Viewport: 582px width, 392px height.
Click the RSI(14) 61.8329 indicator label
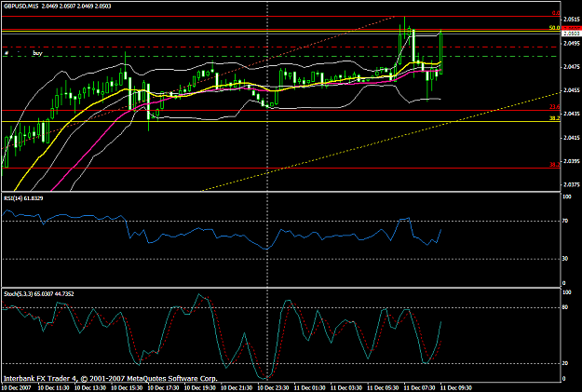[23, 198]
